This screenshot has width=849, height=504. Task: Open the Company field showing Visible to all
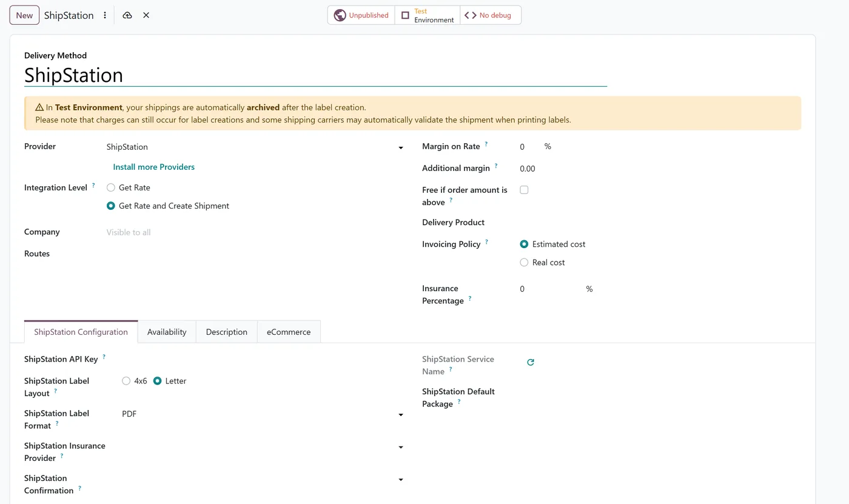(x=255, y=232)
